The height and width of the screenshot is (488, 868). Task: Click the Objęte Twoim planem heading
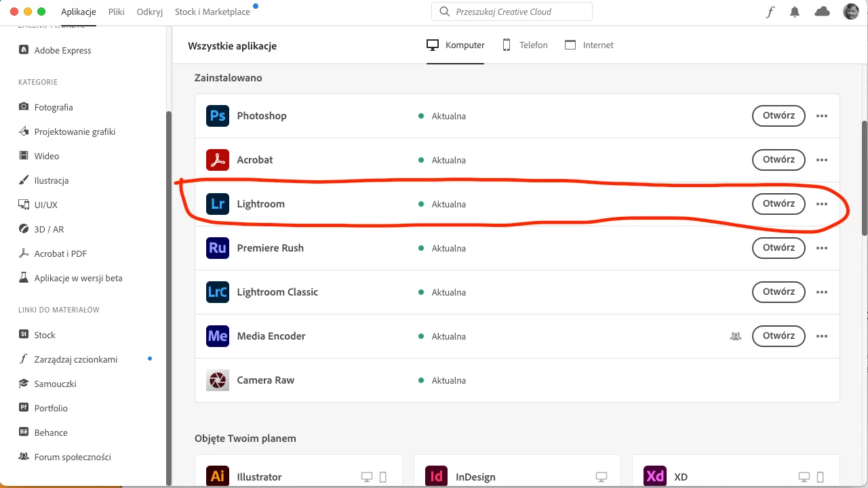click(245, 439)
